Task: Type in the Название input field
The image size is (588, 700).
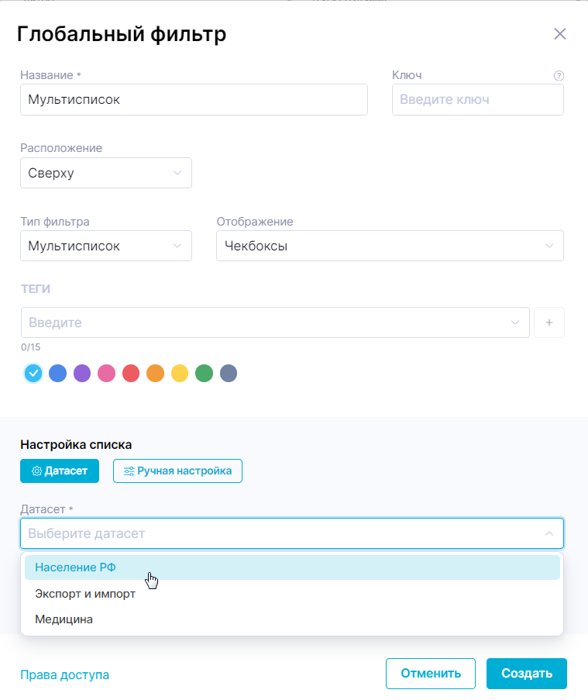Action: click(x=194, y=100)
